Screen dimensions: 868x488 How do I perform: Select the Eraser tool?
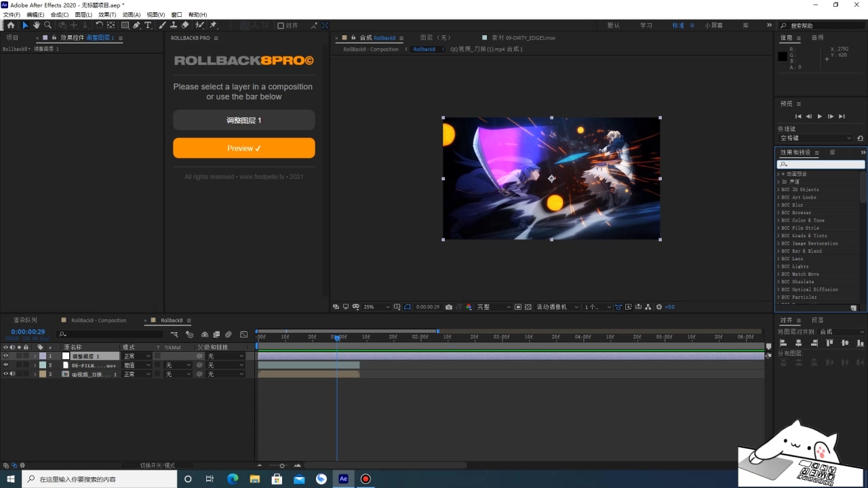pos(185,25)
